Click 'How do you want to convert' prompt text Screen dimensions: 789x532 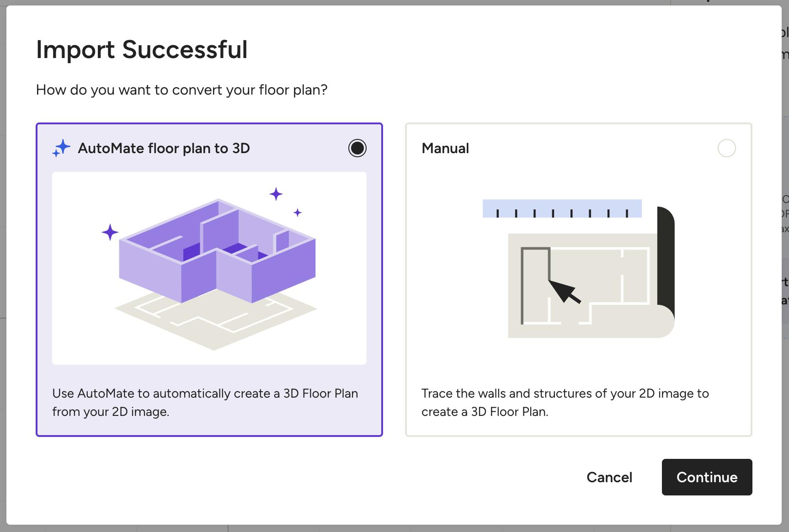(181, 90)
